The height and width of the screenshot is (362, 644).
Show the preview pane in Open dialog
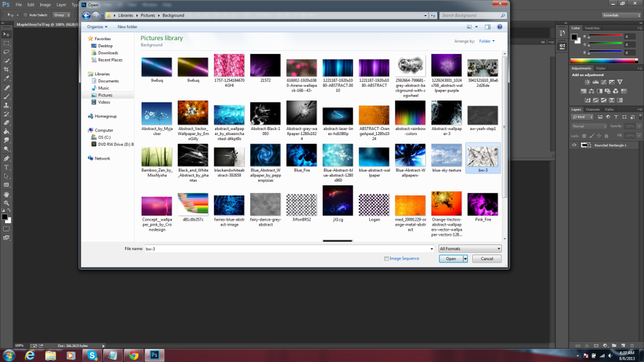click(x=487, y=26)
